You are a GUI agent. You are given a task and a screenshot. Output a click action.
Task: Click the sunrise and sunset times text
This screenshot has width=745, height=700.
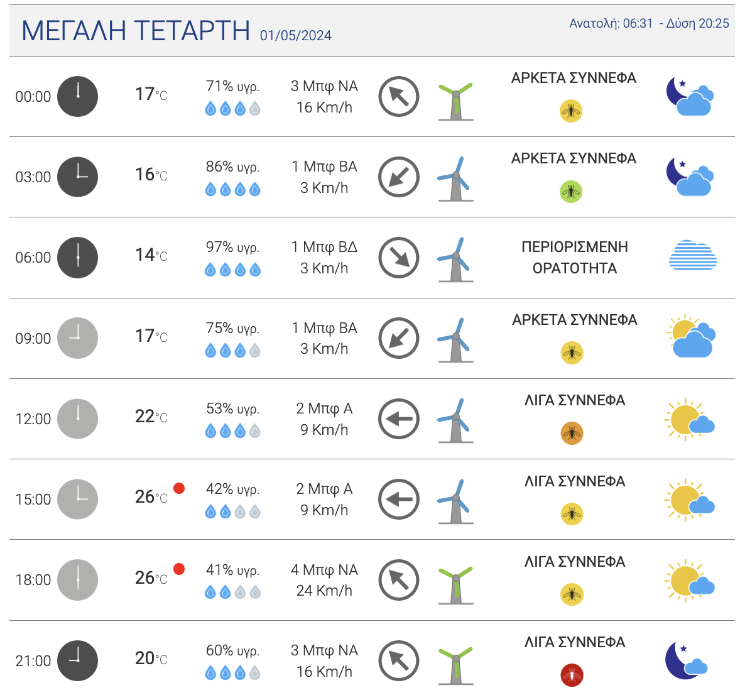coord(649,24)
